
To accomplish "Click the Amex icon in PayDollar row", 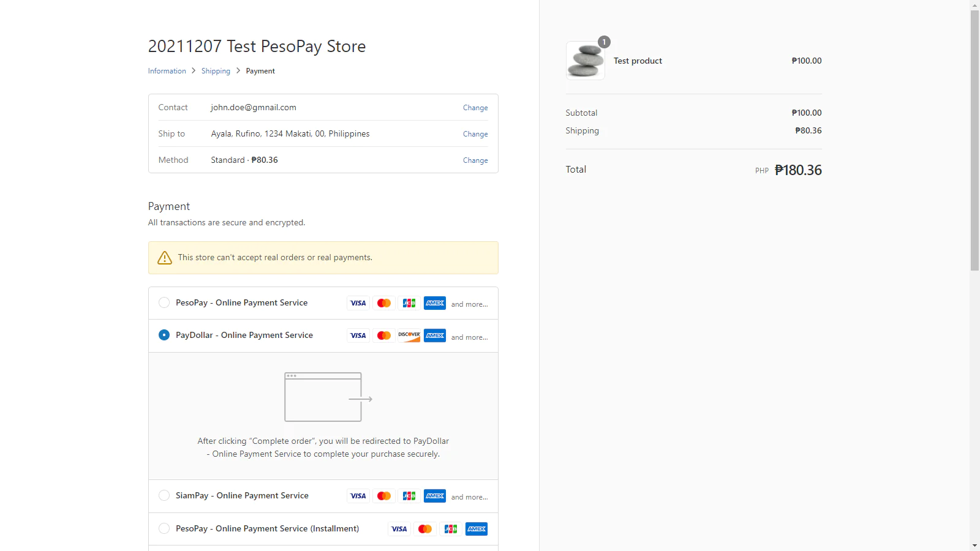I will pyautogui.click(x=435, y=335).
